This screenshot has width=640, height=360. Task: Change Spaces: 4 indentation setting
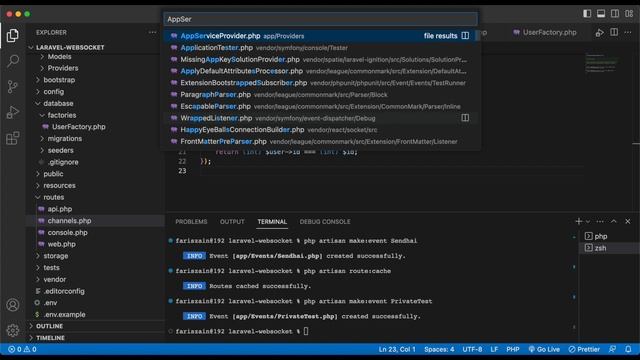439,349
